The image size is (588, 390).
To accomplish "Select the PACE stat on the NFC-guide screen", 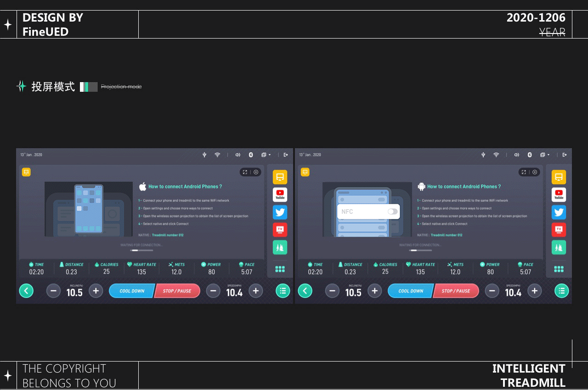I will click(x=526, y=268).
